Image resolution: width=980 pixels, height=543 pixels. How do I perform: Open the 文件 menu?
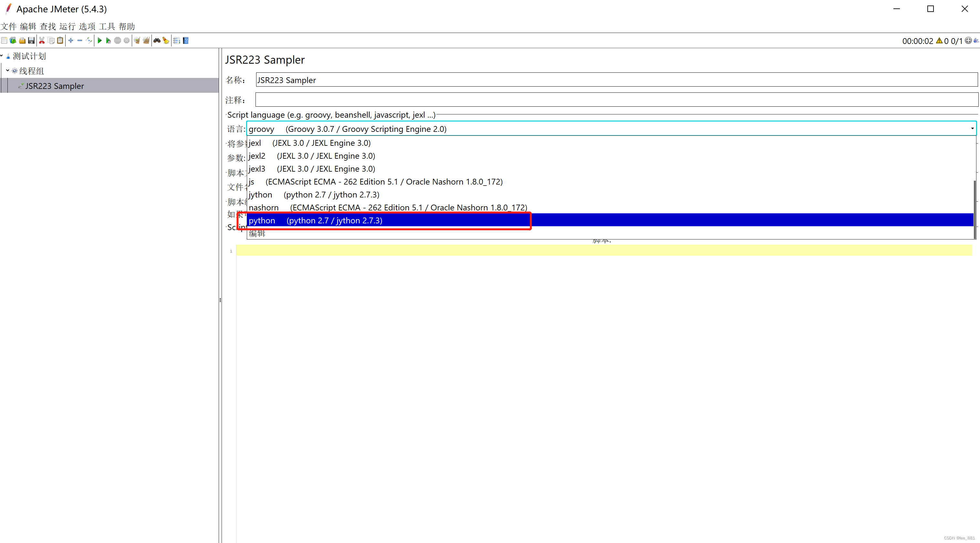tap(8, 26)
